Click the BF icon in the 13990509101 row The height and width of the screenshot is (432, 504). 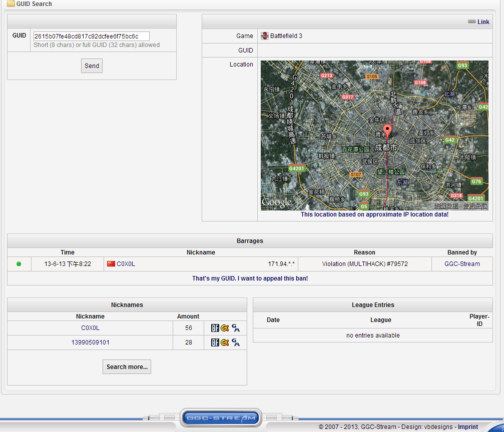[215, 342]
